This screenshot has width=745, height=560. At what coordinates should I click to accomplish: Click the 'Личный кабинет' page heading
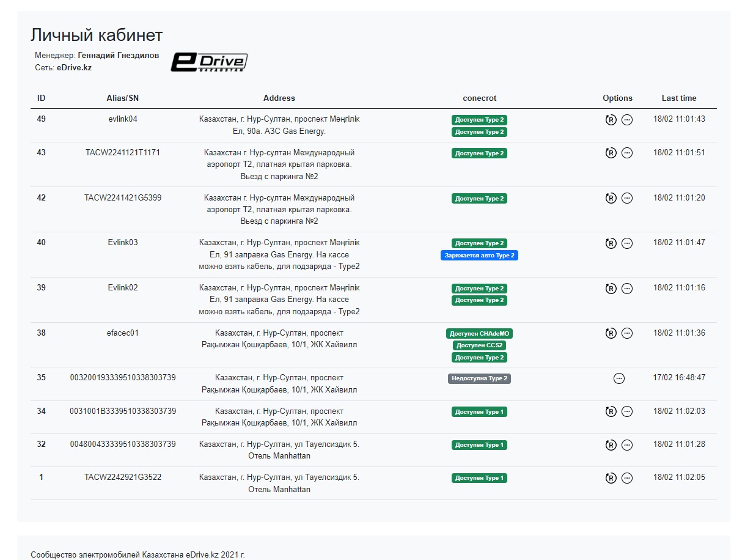tap(97, 35)
